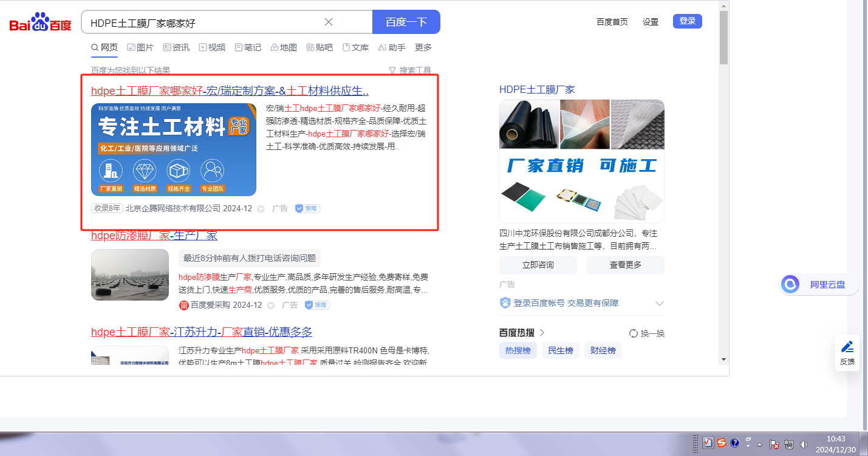The image size is (868, 456).
Task: Click 北京企腾网络技术有限公司 source text
Action: click(x=173, y=208)
